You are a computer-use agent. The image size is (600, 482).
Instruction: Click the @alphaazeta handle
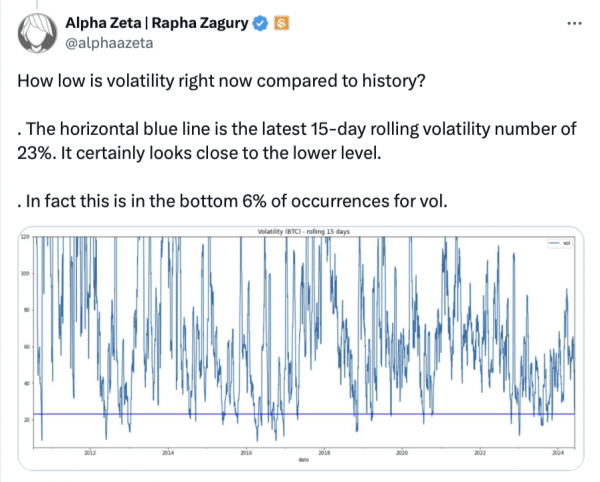[x=106, y=42]
